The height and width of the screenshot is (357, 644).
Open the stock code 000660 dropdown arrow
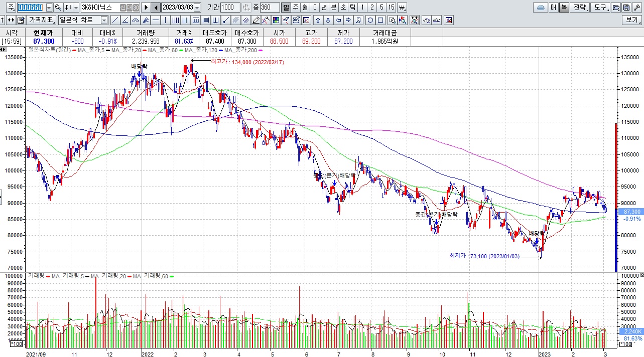coord(49,8)
